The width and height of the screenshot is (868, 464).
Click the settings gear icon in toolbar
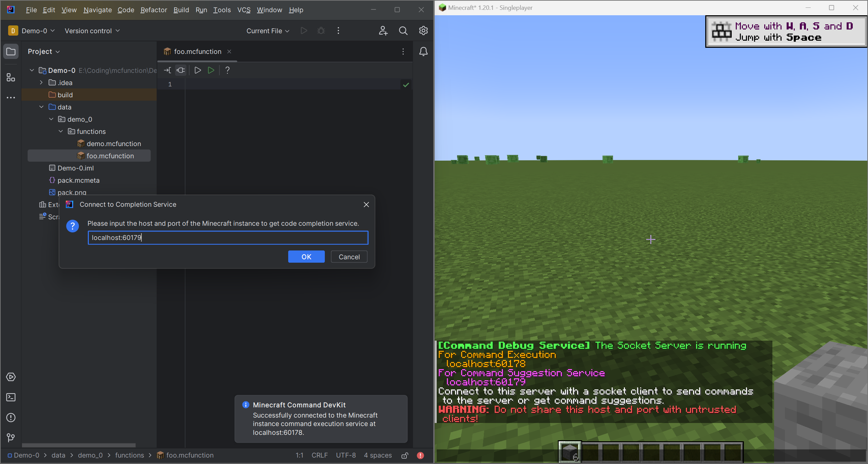pyautogui.click(x=423, y=31)
